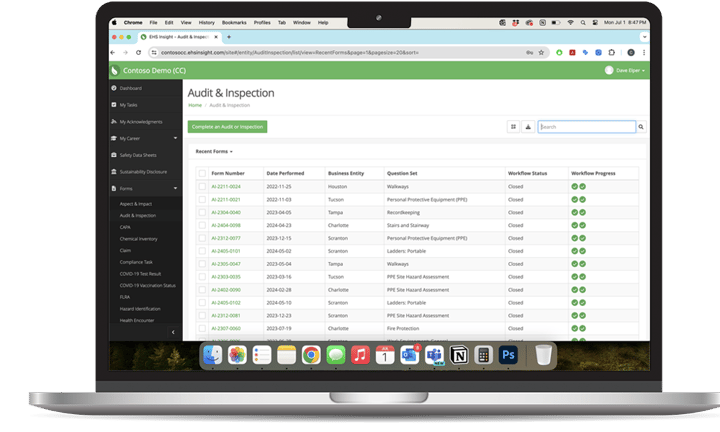This screenshot has width=720, height=432.
Task: Open Chemical Inventory form type
Action: pos(139,239)
